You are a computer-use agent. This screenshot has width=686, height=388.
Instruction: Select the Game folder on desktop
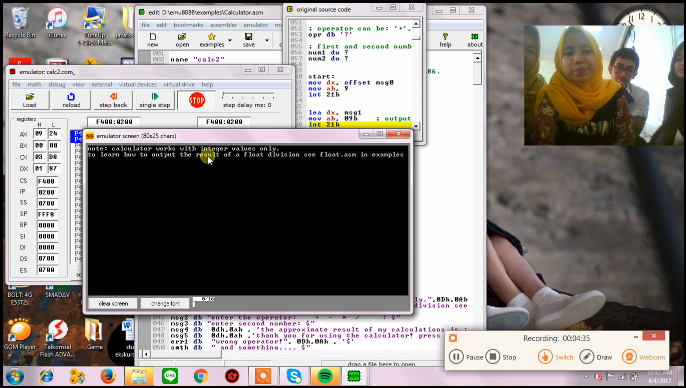tap(94, 335)
